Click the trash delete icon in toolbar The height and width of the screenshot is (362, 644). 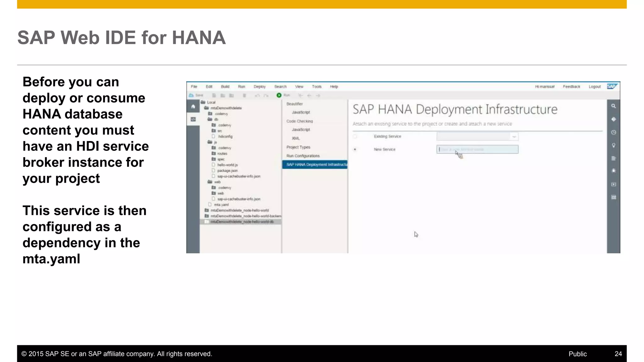244,95
